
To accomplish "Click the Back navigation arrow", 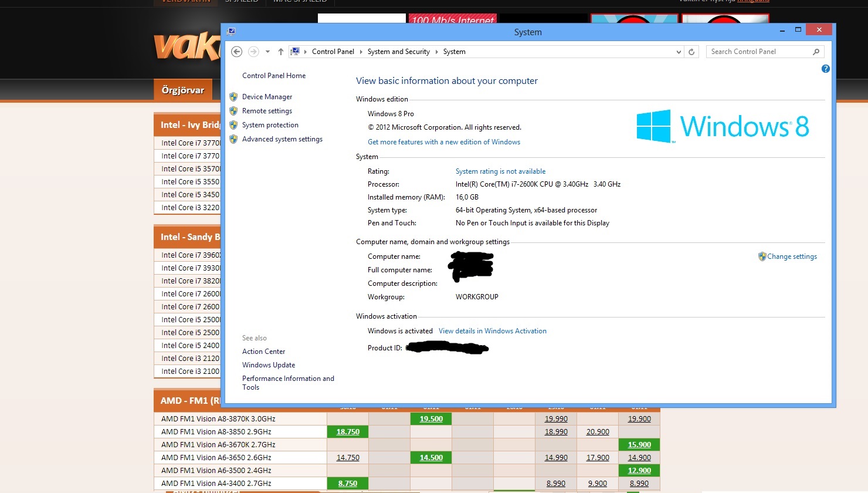I will pyautogui.click(x=237, y=52).
